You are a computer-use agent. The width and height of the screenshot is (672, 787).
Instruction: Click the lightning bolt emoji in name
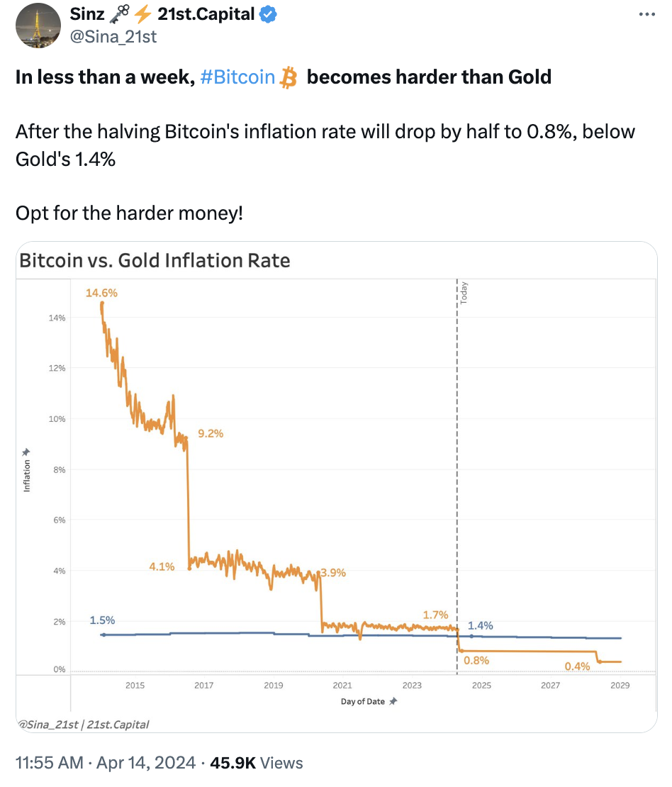pos(143,14)
